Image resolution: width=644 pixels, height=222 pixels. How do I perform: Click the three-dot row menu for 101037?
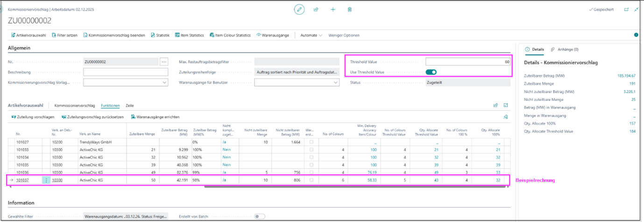[x=46, y=180]
